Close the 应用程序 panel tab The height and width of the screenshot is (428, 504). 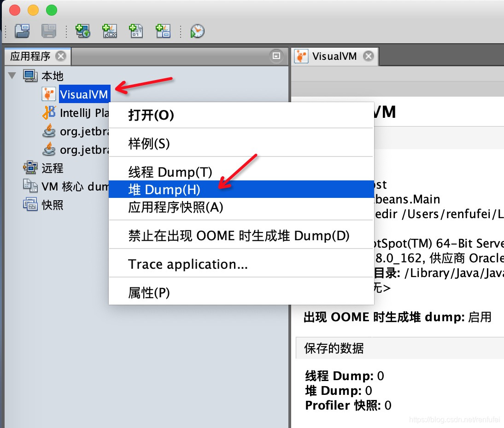61,56
